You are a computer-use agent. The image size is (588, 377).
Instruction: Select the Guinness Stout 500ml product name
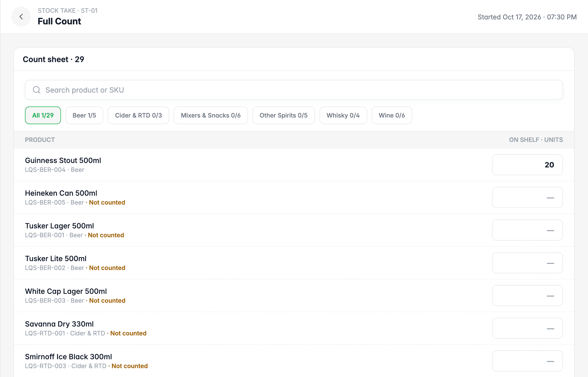click(x=63, y=161)
